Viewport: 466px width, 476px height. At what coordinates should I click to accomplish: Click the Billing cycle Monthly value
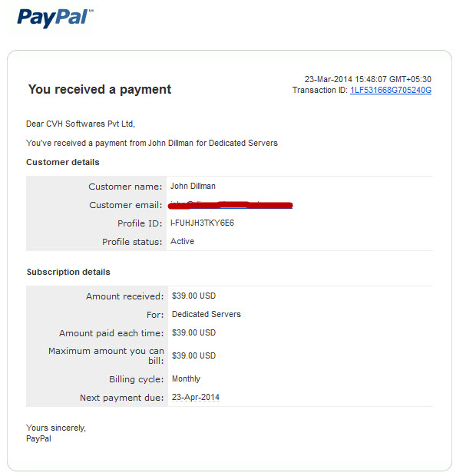pos(186,378)
